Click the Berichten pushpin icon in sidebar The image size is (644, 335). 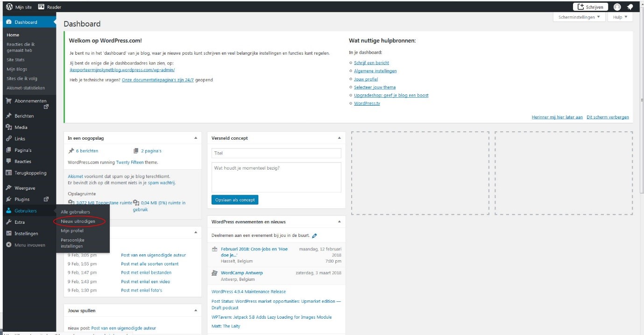pos(9,116)
